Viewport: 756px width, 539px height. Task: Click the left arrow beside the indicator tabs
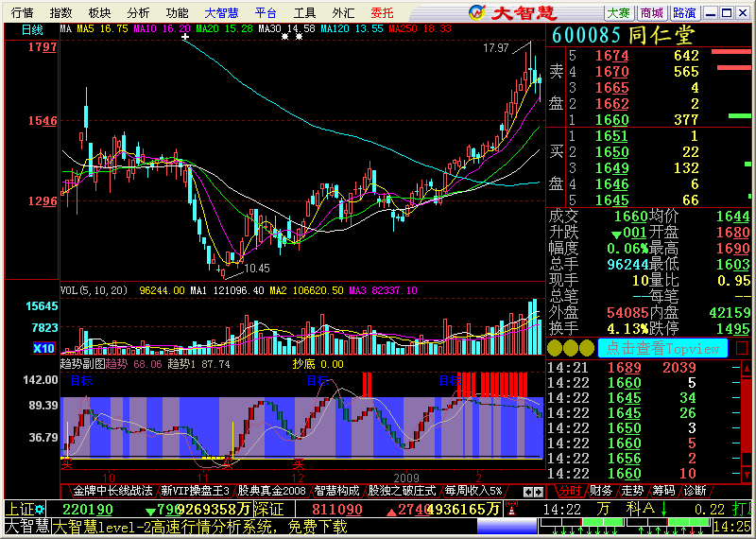pyautogui.click(x=528, y=493)
